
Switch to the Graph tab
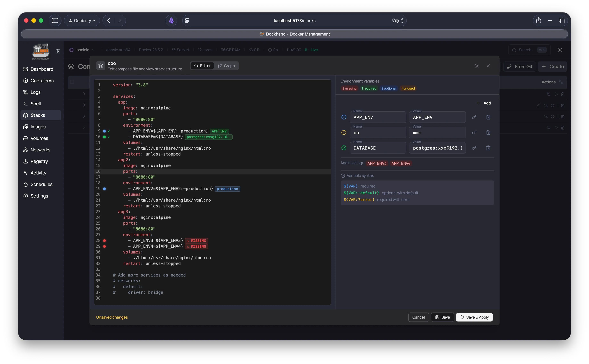click(226, 65)
